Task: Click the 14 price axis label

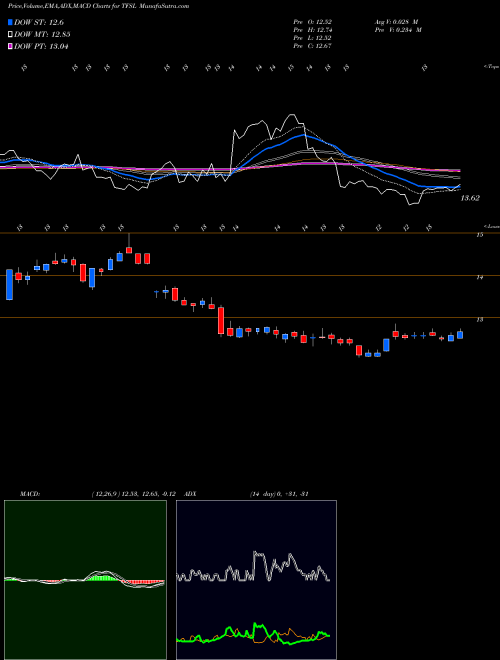Action: [x=479, y=277]
